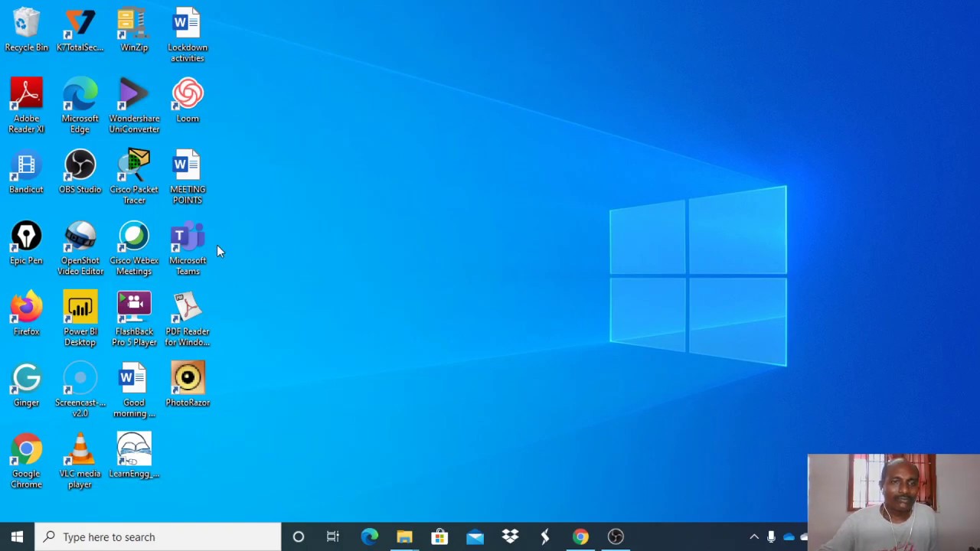Select the Cisco Webex Meetings shortcut
The height and width of the screenshot is (551, 980).
point(134,249)
